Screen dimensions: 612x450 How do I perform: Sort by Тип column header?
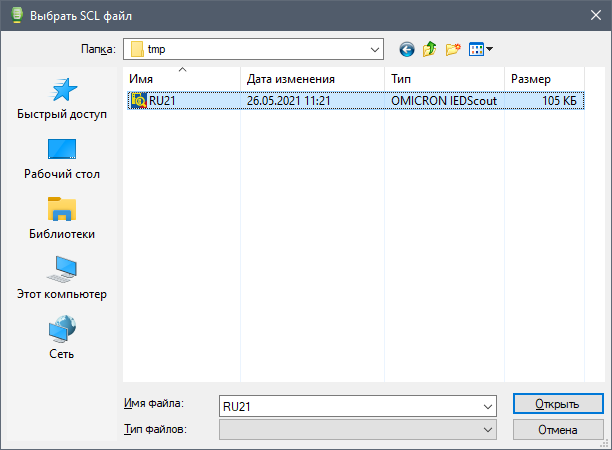pos(444,78)
